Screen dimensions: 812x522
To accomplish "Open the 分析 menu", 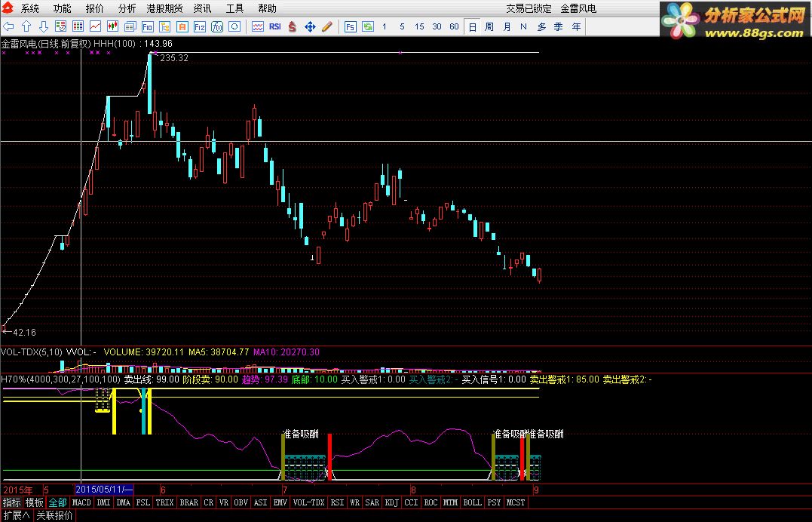I will click(x=127, y=8).
